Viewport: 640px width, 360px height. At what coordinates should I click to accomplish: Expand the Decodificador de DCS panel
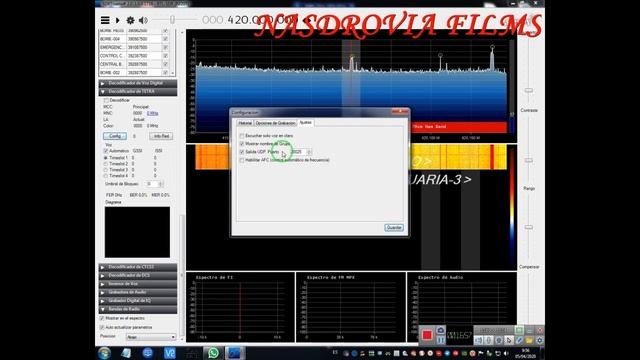pos(138,276)
